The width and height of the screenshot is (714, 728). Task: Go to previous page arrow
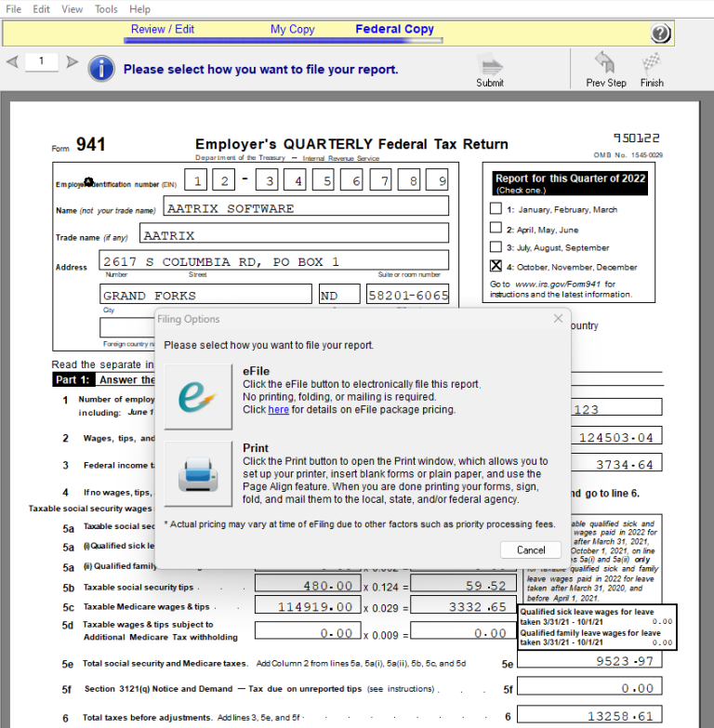click(12, 62)
